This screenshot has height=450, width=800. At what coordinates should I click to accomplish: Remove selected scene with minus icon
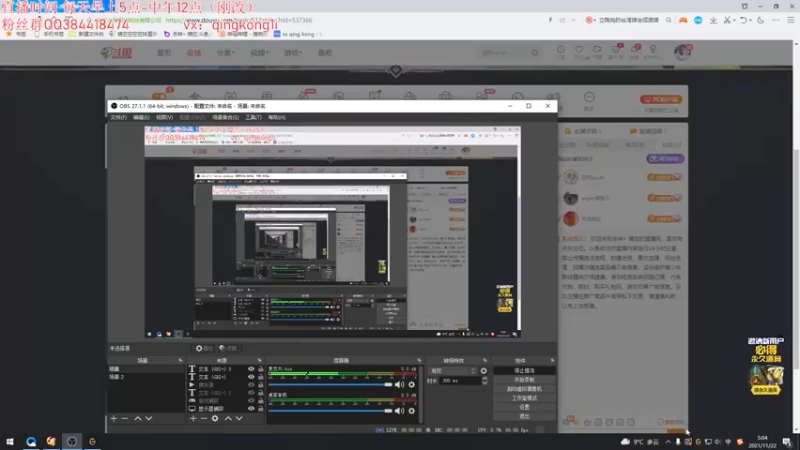tap(124, 418)
